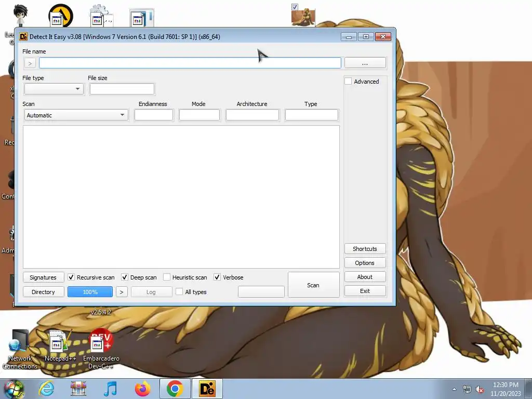Click the Exit button
The image size is (532, 399).
365,291
